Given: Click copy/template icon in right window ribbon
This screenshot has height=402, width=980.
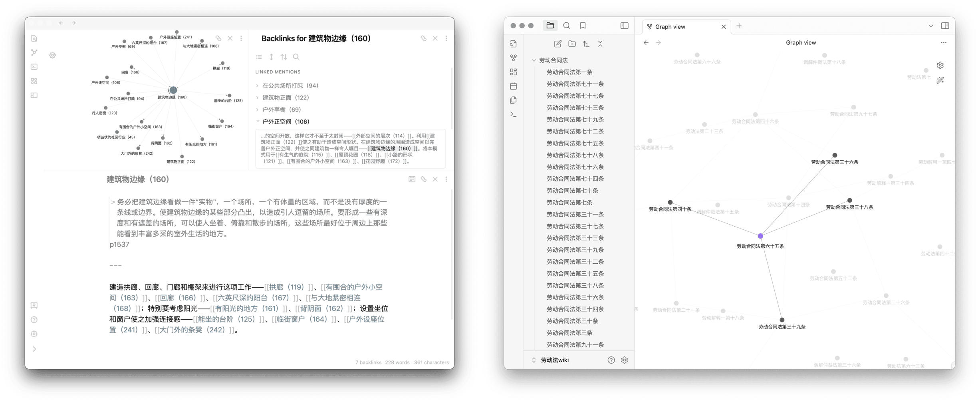Looking at the screenshot, I should tap(514, 100).
